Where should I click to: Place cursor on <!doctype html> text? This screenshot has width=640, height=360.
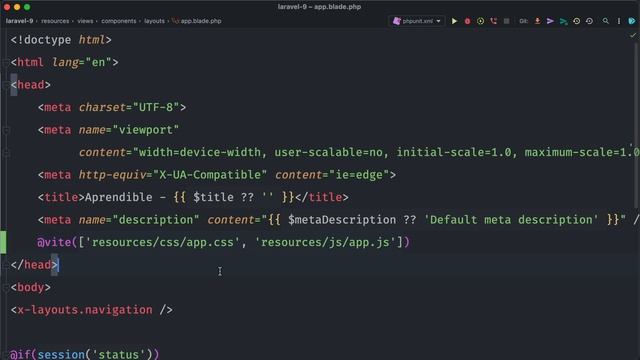[61, 40]
